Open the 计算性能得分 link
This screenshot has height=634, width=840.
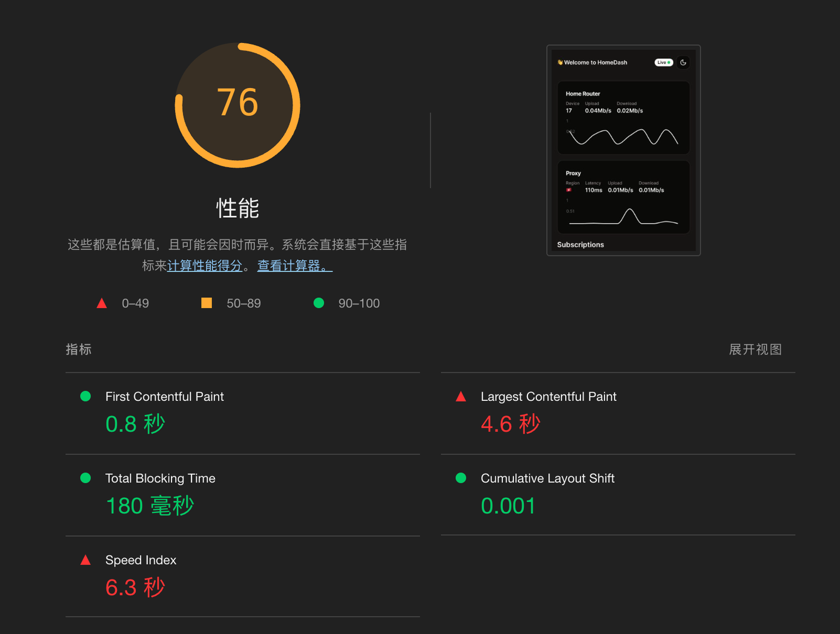point(204,266)
